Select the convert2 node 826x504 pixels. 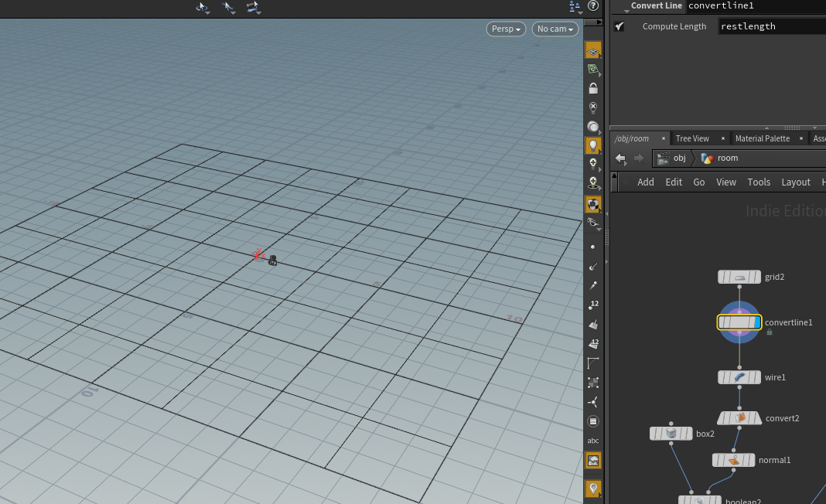point(739,418)
